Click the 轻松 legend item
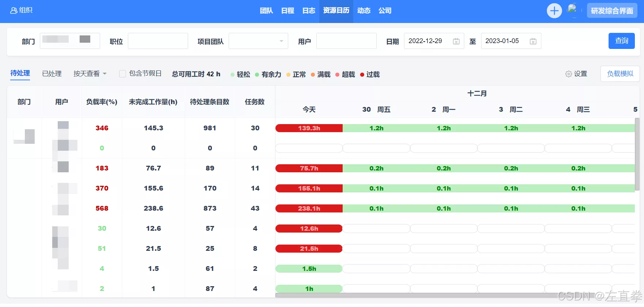Screen dimensions: 644x307 240,74
